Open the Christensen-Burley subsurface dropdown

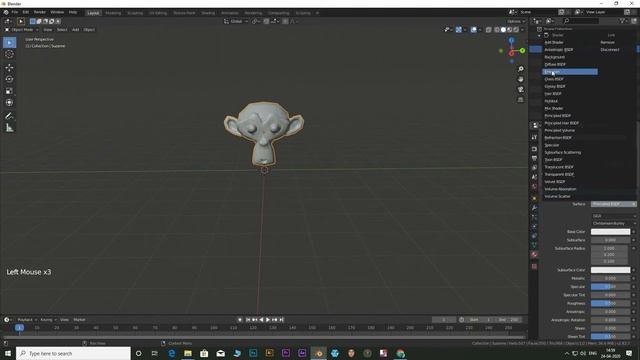(x=614, y=223)
